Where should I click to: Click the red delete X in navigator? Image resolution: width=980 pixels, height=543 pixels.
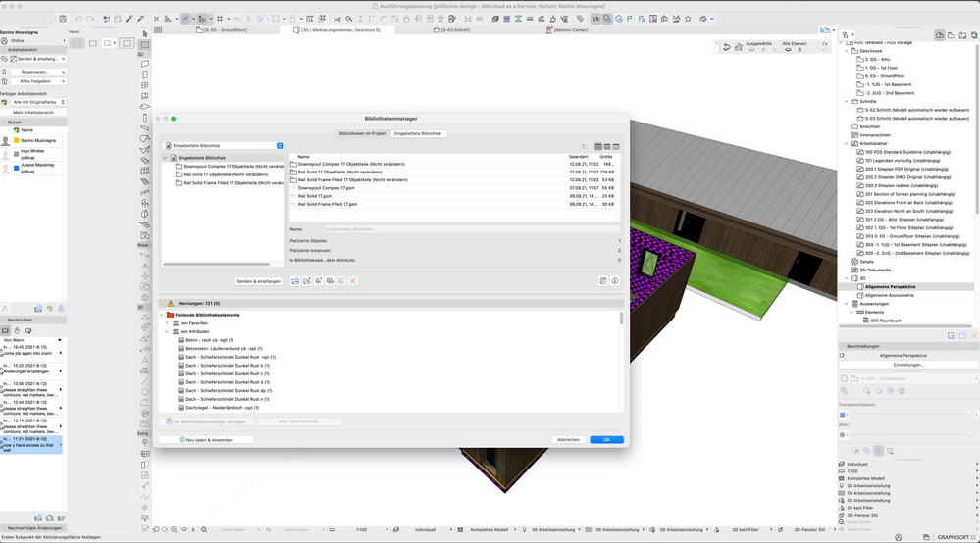(974, 336)
